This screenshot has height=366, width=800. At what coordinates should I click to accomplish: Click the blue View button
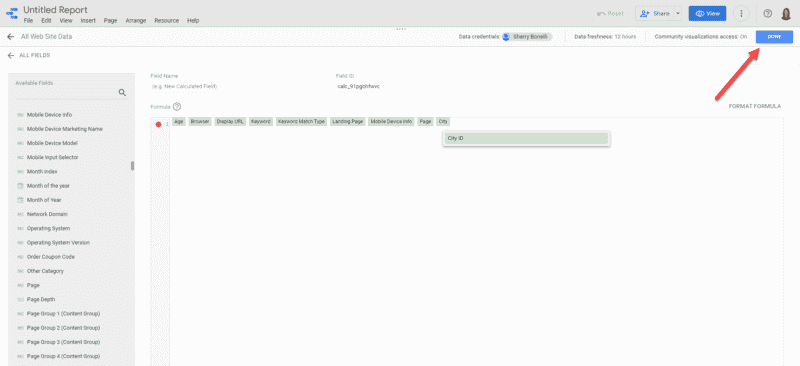tap(707, 14)
